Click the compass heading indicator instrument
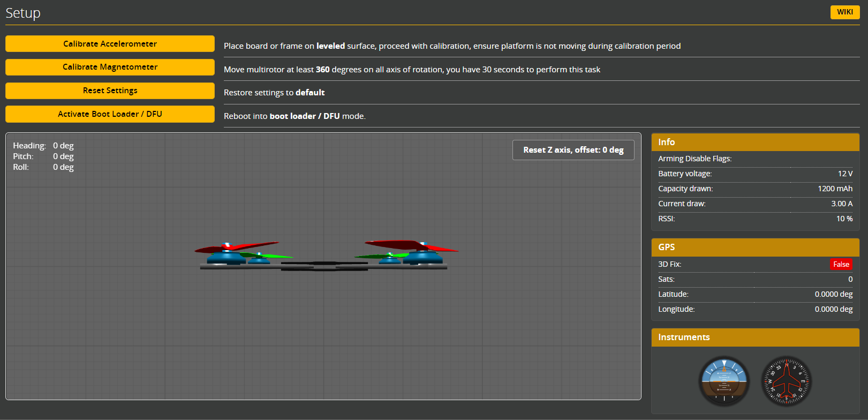 [x=786, y=381]
